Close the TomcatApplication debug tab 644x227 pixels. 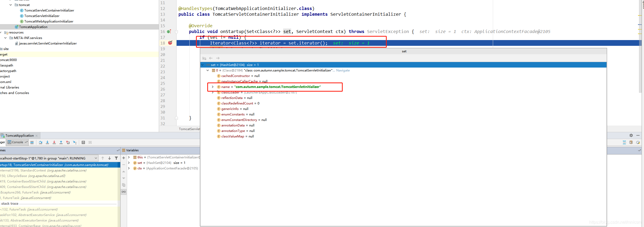pos(37,136)
